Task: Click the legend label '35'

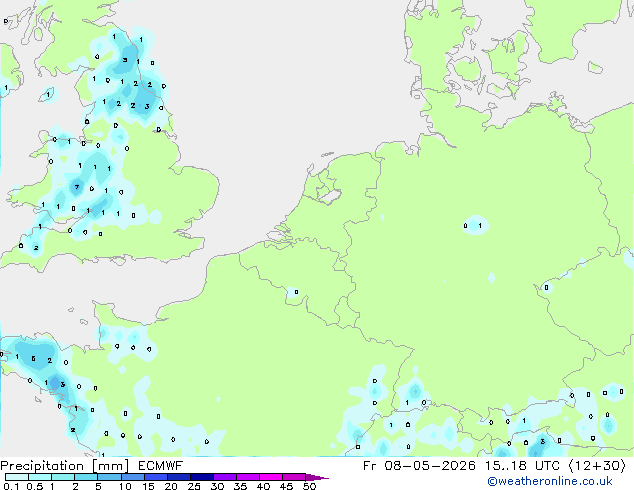Action: [x=240, y=486]
